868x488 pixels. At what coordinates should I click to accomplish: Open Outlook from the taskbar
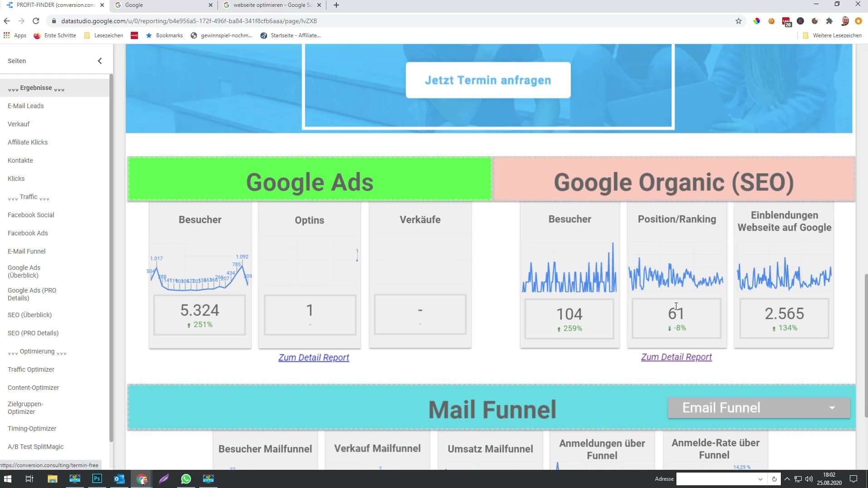[119, 478]
